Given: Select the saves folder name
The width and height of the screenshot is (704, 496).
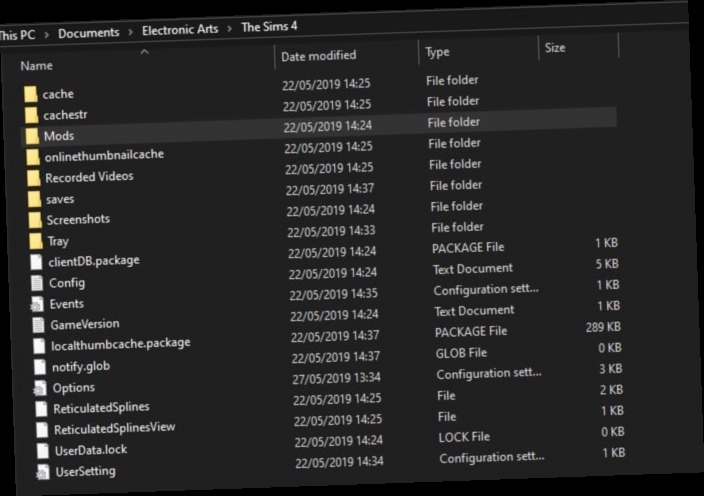Looking at the screenshot, I should [x=60, y=199].
